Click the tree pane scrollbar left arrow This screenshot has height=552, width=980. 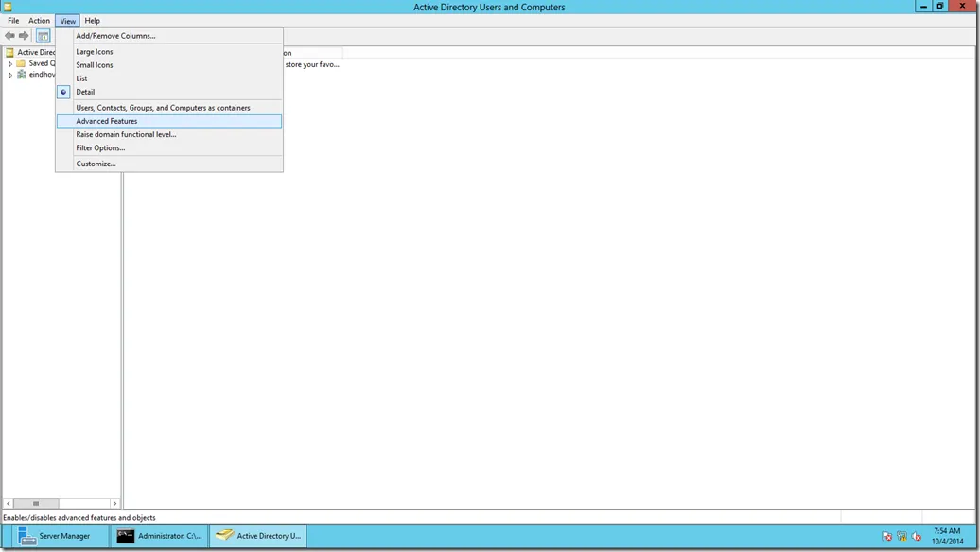(9, 503)
